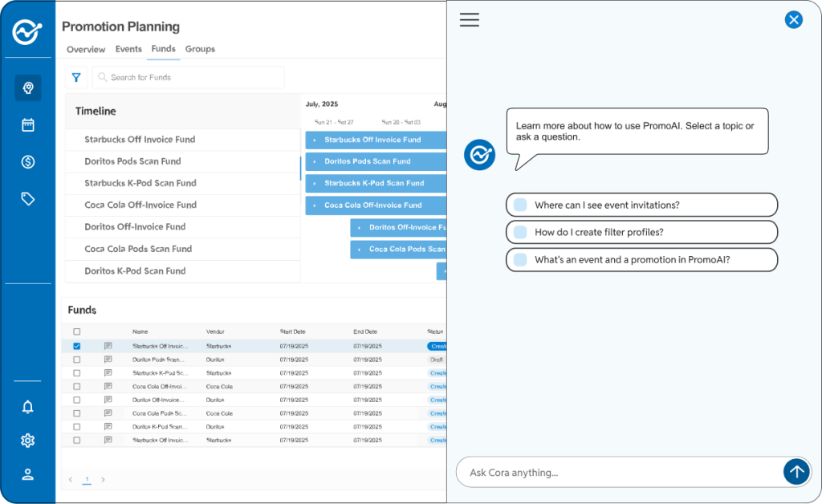This screenshot has width=822, height=504.
Task: Tick the square on 'Where can I see event invitations?'
Action: pos(520,205)
